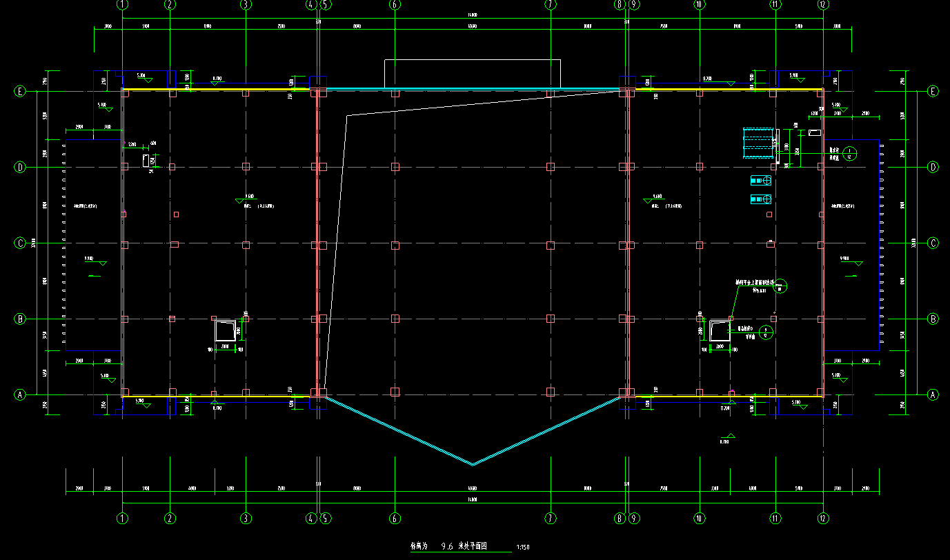The height and width of the screenshot is (560, 950).
Task: Select column at axis 7 and D intersection
Action: click(x=551, y=167)
